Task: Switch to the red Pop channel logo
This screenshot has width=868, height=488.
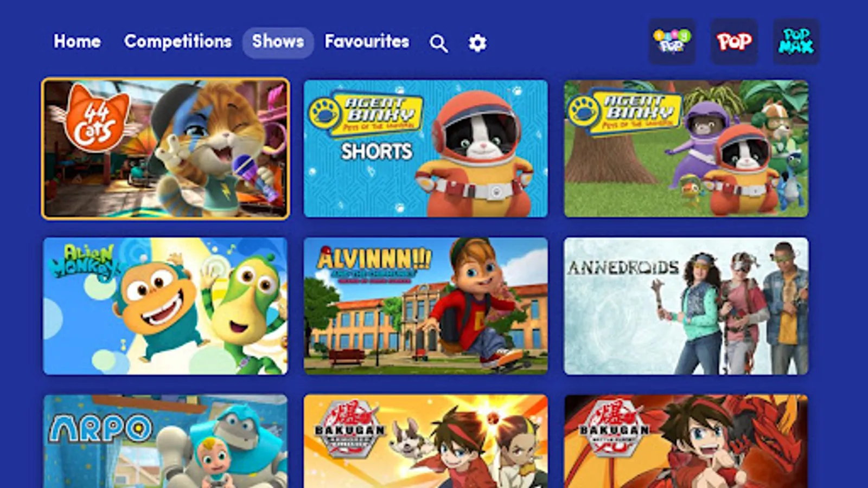Action: pos(734,42)
